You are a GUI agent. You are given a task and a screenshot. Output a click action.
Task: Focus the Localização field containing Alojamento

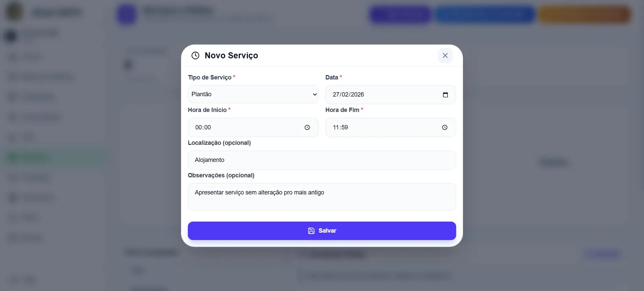(322, 160)
